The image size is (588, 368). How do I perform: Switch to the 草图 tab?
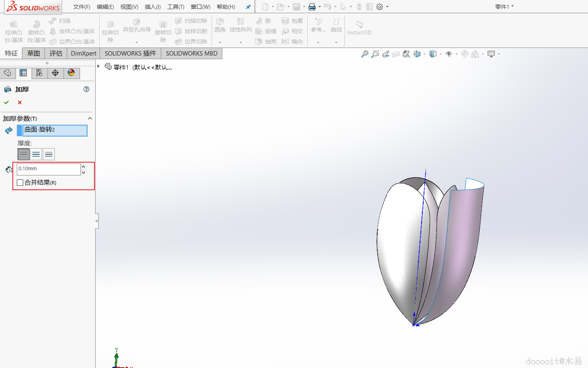click(x=33, y=54)
